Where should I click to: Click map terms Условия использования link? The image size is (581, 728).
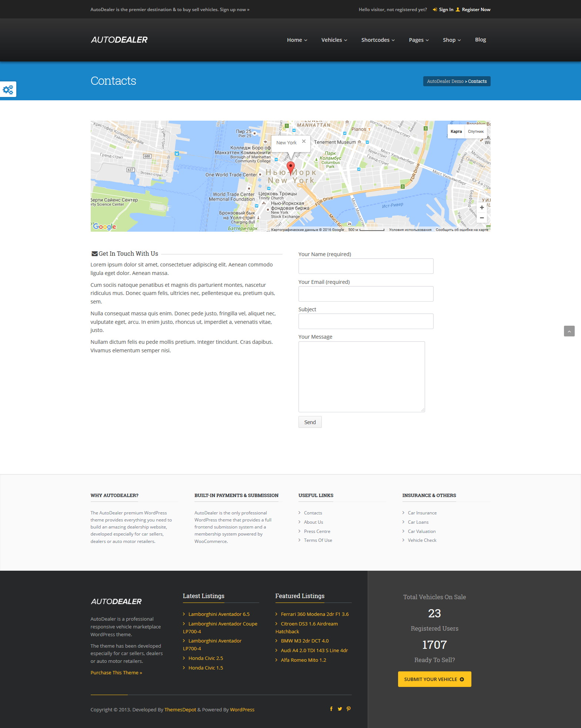click(410, 229)
